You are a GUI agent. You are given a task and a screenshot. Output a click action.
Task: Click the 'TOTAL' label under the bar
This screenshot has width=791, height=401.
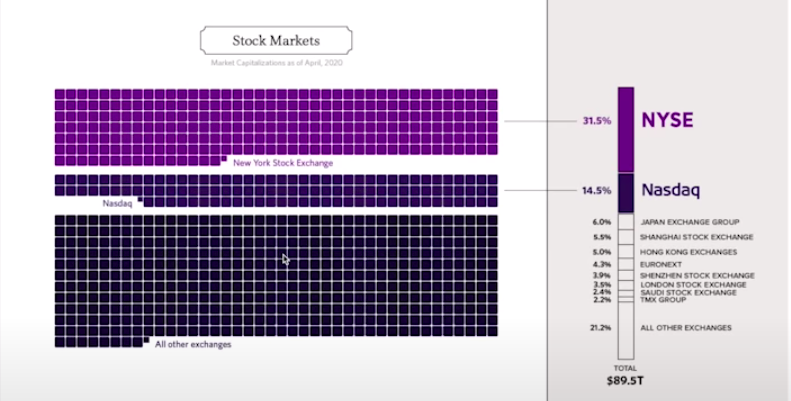point(625,368)
